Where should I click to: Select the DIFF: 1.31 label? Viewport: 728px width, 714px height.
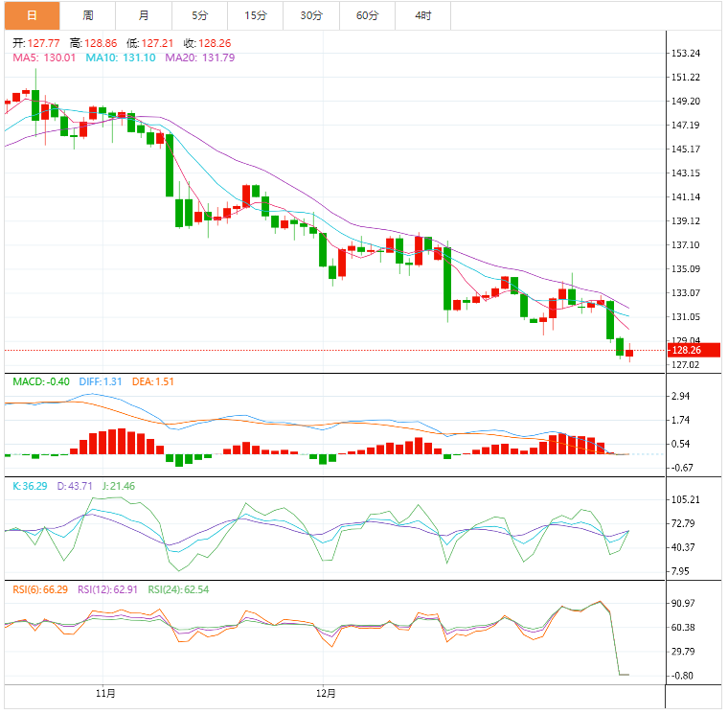point(100,382)
